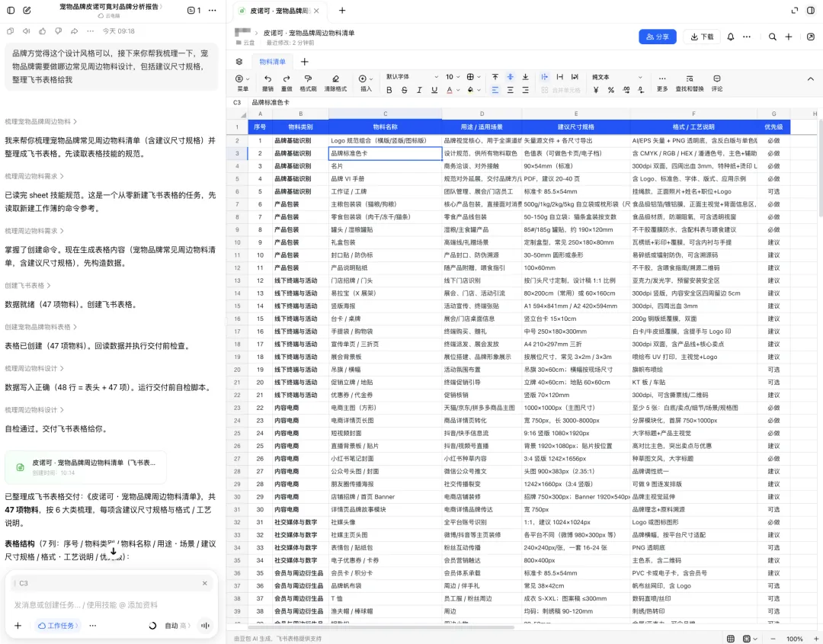The height and width of the screenshot is (644, 823).
Task: Click 清除格式 to clear formatting
Action: click(335, 83)
